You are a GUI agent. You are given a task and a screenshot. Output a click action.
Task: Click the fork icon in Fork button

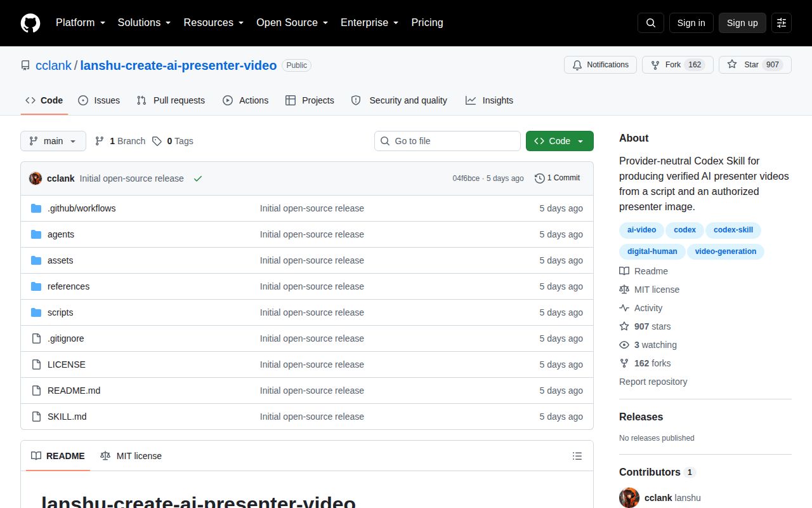tap(655, 65)
